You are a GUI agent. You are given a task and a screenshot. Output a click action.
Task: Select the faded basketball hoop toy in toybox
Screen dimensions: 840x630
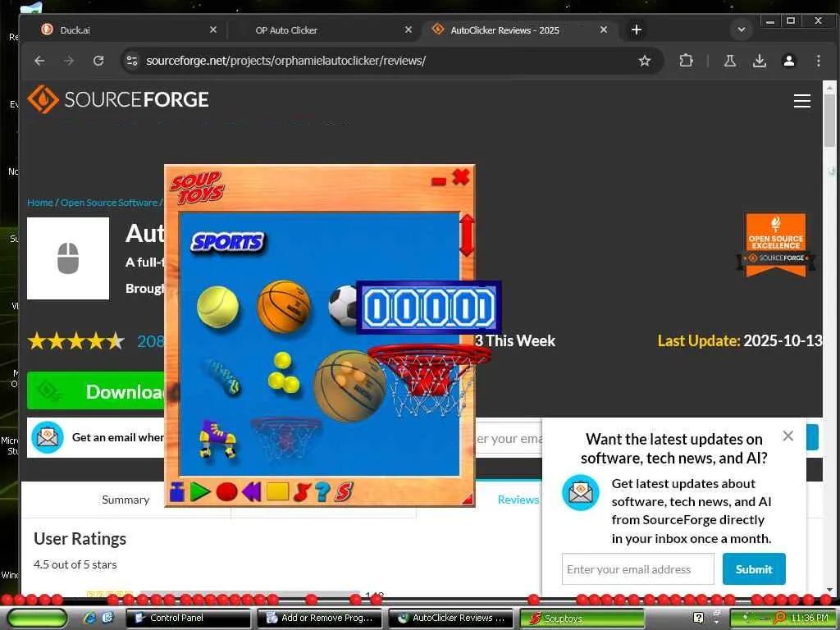click(285, 438)
